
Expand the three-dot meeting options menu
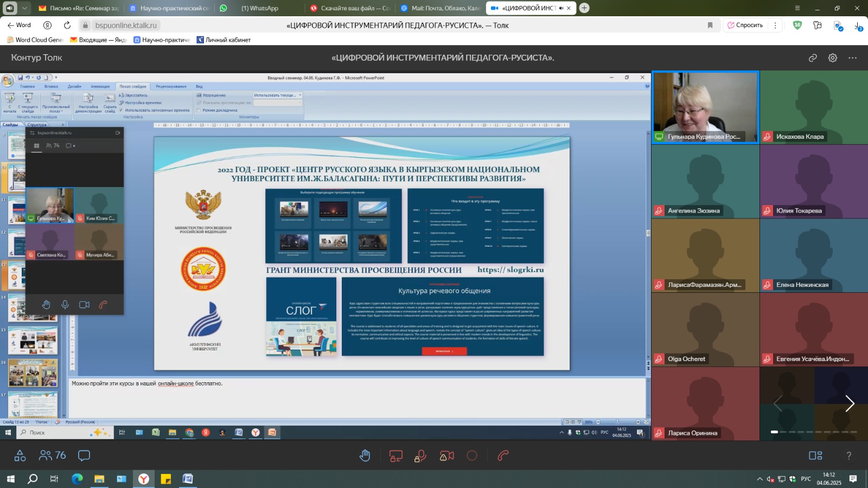853,58
